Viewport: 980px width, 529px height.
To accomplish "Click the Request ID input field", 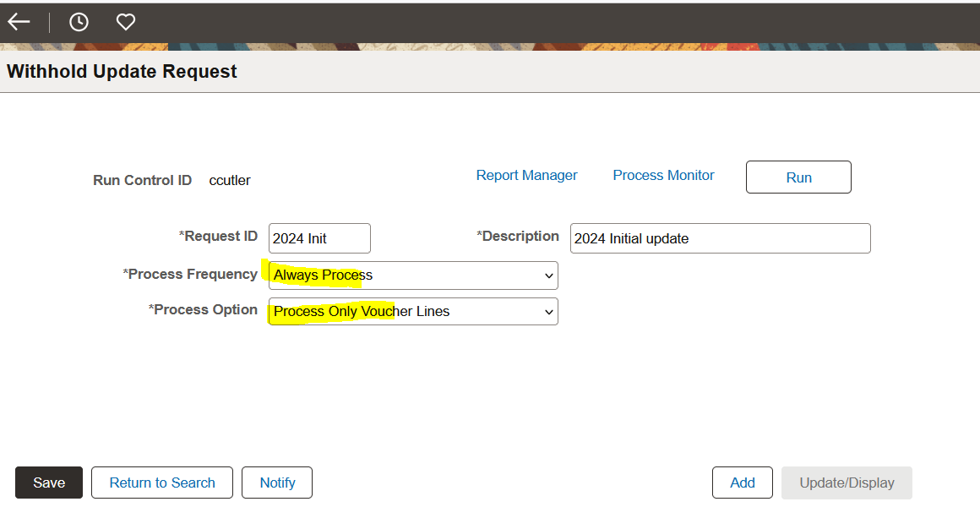I will pyautogui.click(x=319, y=238).
